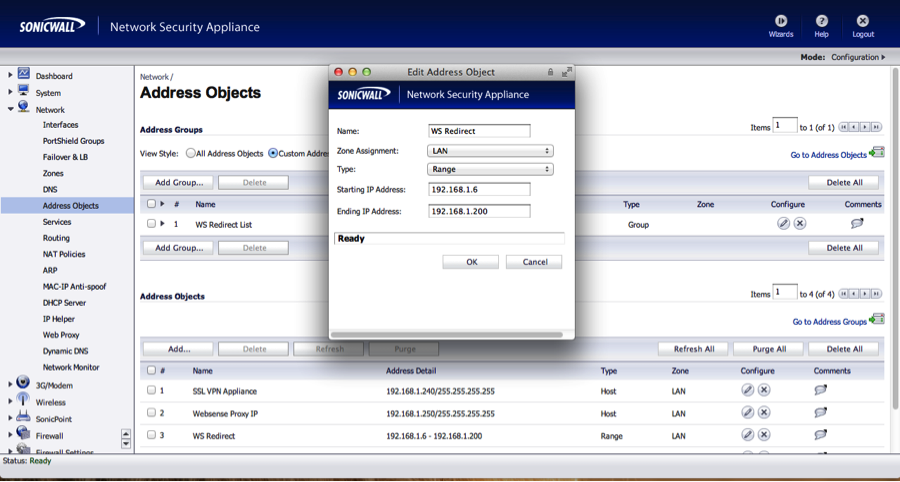Click the dialog lock icon in title bar
Screen dimensions: 900x482
[x=550, y=72]
